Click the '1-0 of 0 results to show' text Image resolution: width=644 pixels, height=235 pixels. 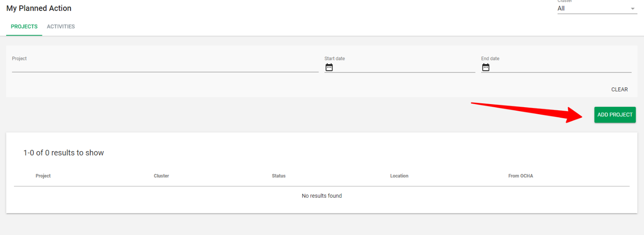pyautogui.click(x=64, y=153)
